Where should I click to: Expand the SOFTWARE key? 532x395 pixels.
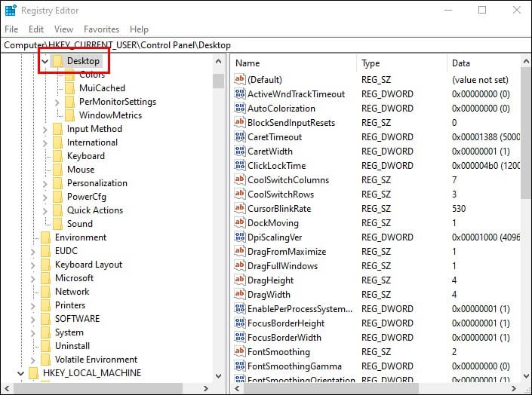tap(32, 319)
